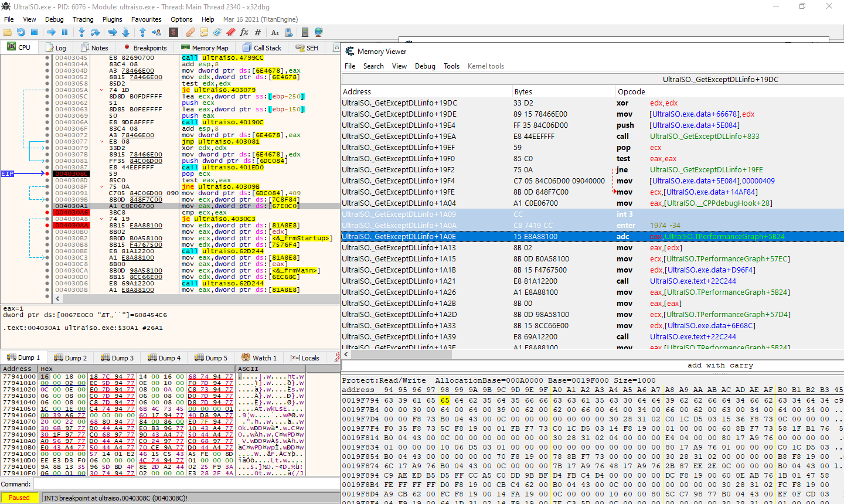Image resolution: width=844 pixels, height=504 pixels.
Task: Show Bookmarks with the red bookmark icon
Action: click(x=231, y=32)
